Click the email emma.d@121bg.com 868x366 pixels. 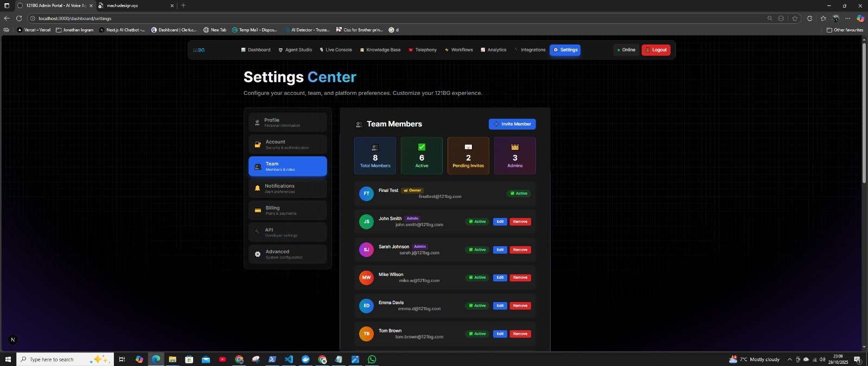pyautogui.click(x=419, y=309)
